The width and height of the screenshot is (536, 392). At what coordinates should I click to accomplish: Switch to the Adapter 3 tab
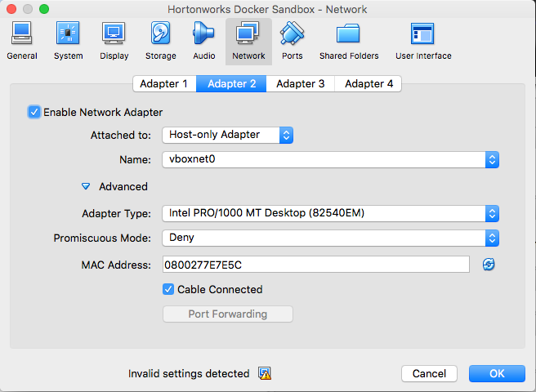click(300, 84)
